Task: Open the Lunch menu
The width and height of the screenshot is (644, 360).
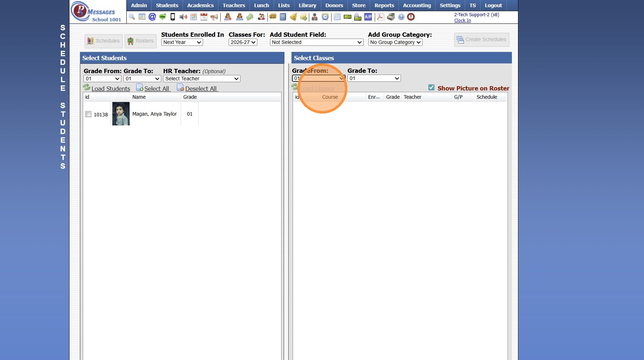Action: pyautogui.click(x=262, y=5)
